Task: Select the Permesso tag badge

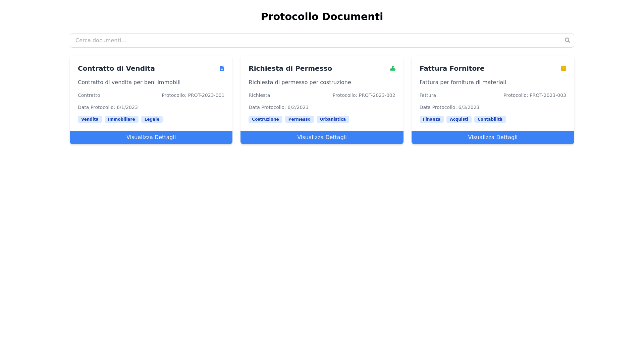Action: click(x=299, y=119)
